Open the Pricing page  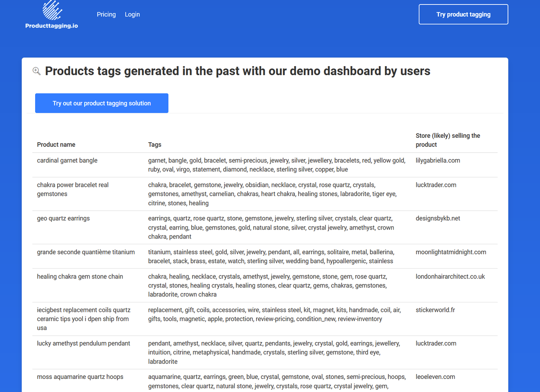pos(106,14)
